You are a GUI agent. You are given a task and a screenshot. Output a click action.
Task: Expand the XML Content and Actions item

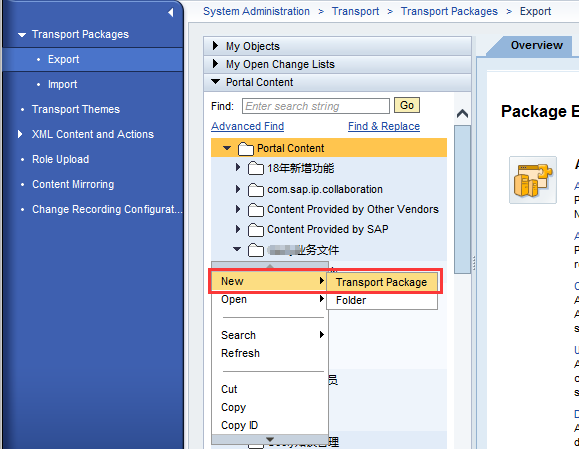20,134
